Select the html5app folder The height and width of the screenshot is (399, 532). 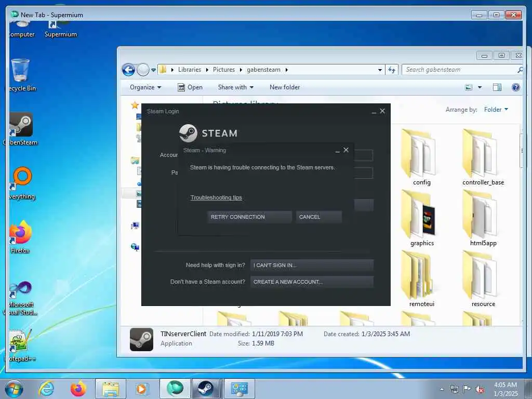[x=483, y=219]
